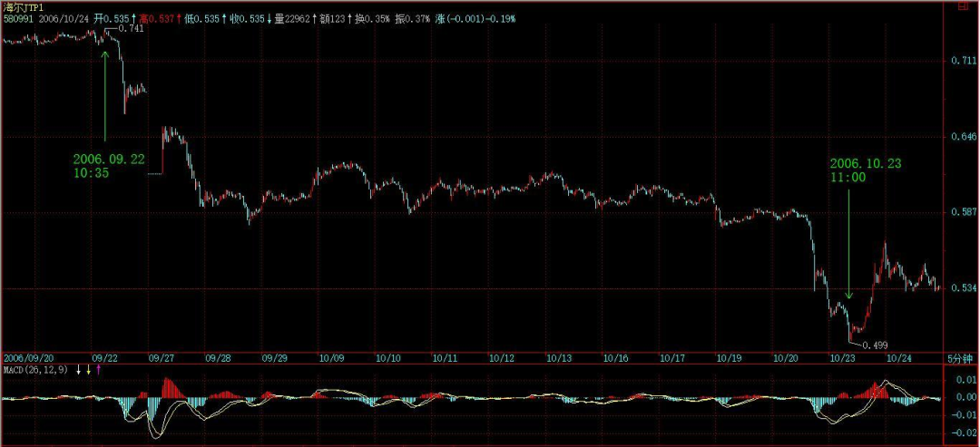Image resolution: width=980 pixels, height=447 pixels.
Task: Click the white MACD line arrow indicator
Action: [x=79, y=370]
